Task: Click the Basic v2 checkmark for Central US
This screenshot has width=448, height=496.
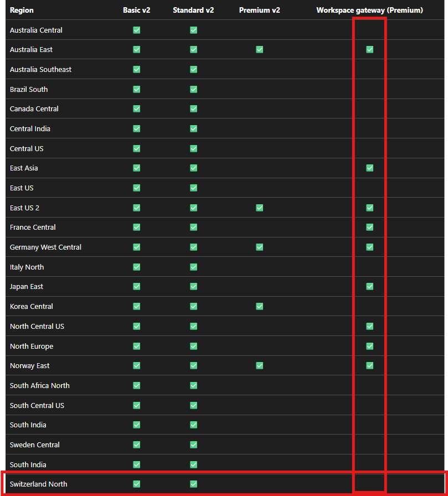Action: pos(136,148)
